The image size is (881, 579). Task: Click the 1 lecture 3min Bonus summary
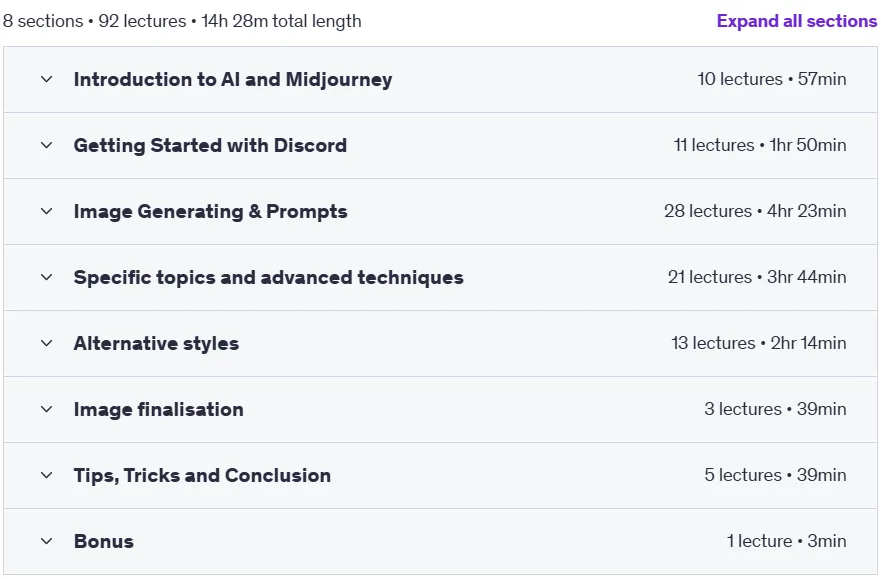(787, 541)
